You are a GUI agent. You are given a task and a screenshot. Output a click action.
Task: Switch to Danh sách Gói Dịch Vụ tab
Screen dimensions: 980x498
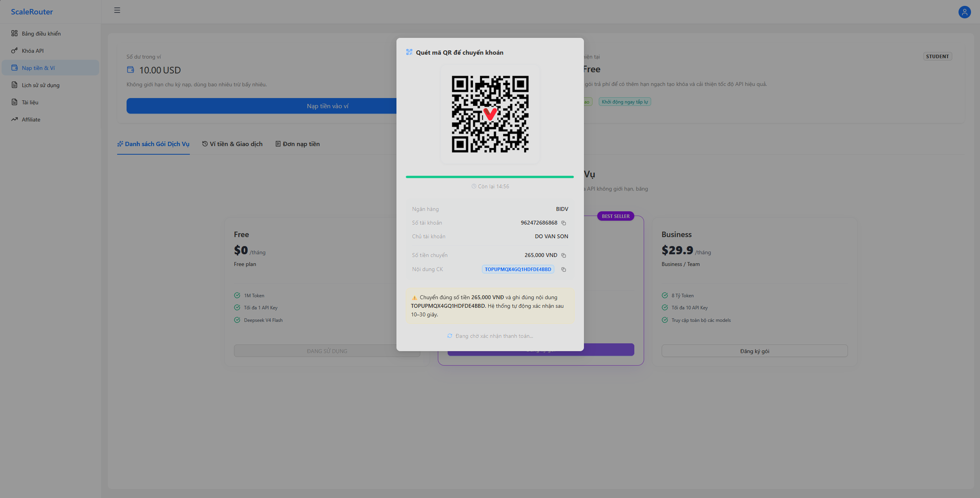coord(154,144)
